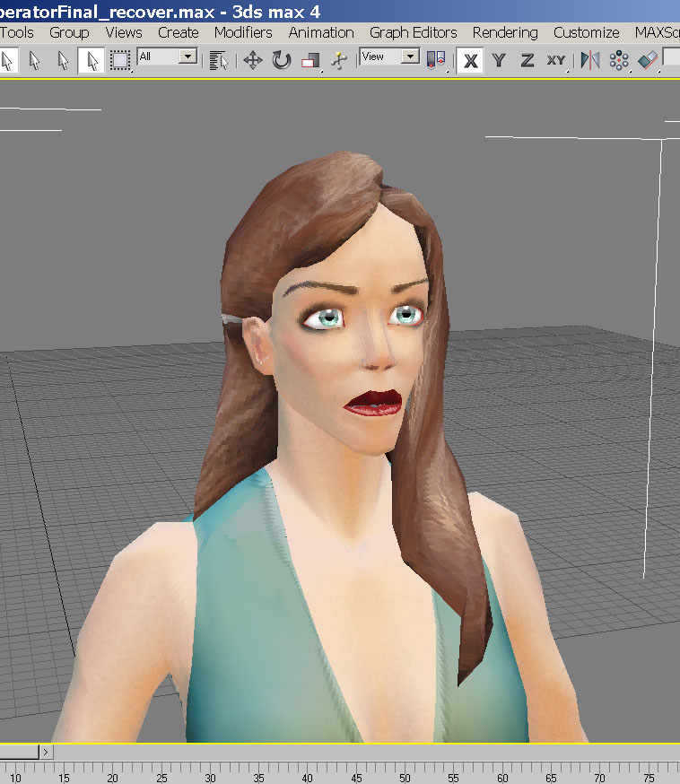Expand the XY plane restriction flyout
The height and width of the screenshot is (784, 680).
point(556,60)
